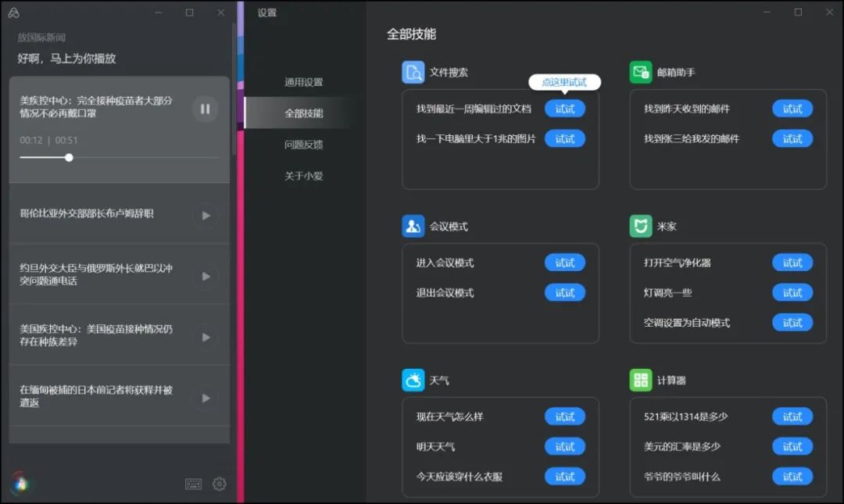Screen dimensions: 844x504
Task: Pause the currently playing news item
Action: click(x=205, y=109)
